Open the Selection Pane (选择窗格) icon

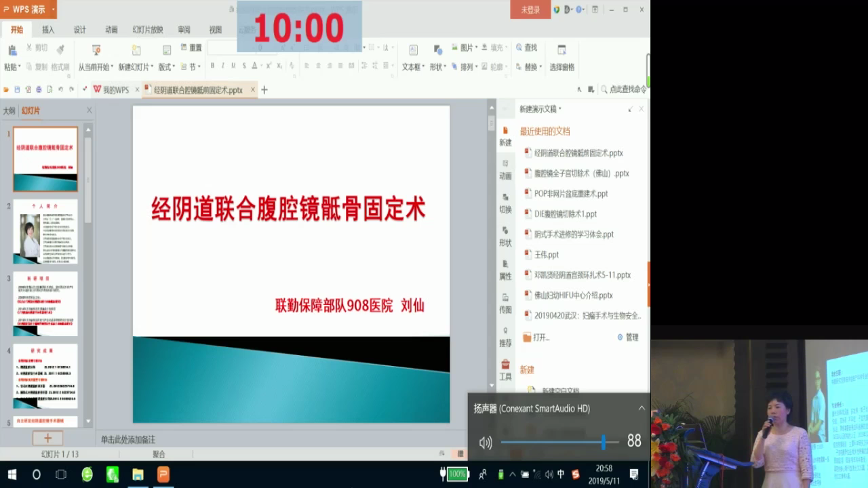pyautogui.click(x=561, y=51)
